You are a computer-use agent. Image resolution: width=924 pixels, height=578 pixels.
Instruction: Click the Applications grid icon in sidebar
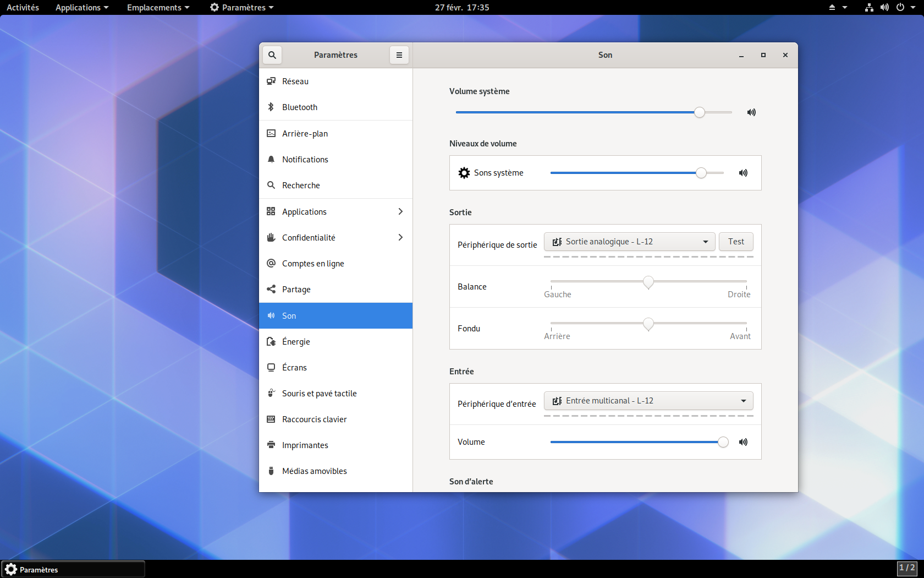click(x=271, y=212)
